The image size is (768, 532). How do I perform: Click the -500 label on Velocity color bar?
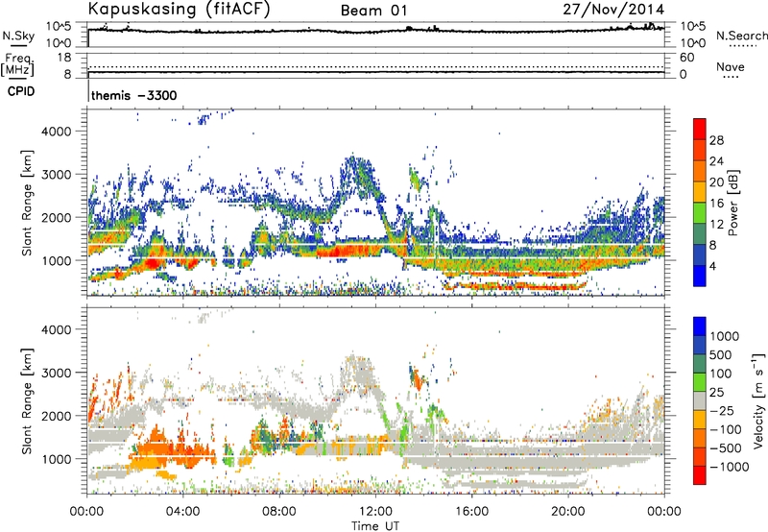click(725, 447)
